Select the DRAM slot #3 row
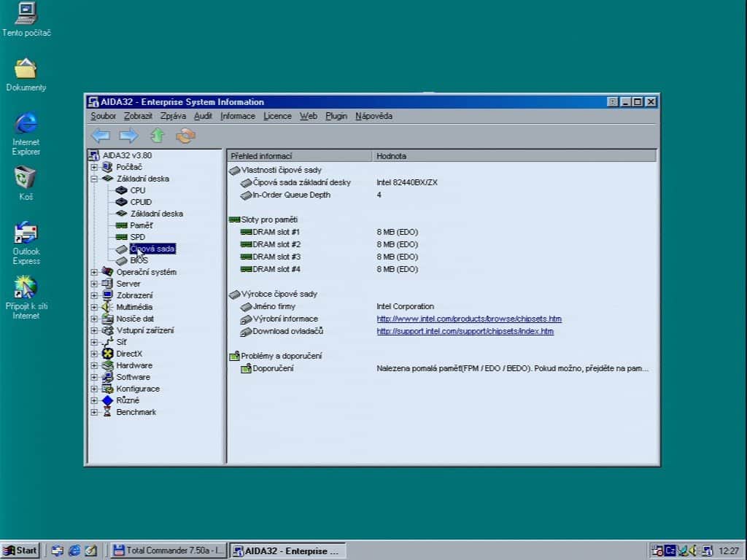747x560 pixels. pos(329,257)
